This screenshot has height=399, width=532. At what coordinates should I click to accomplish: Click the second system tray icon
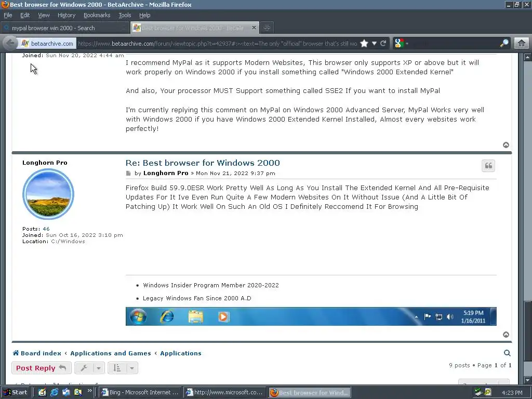coord(487,392)
